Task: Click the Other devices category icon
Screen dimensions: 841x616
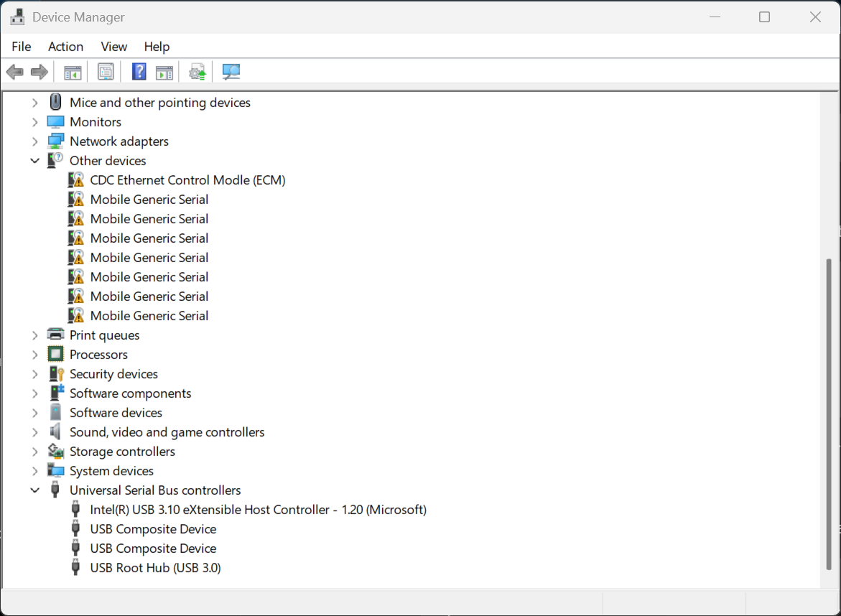Action: [x=55, y=160]
